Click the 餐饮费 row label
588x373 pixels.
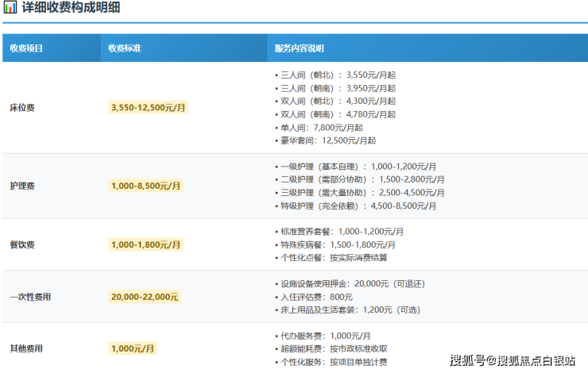tap(21, 244)
